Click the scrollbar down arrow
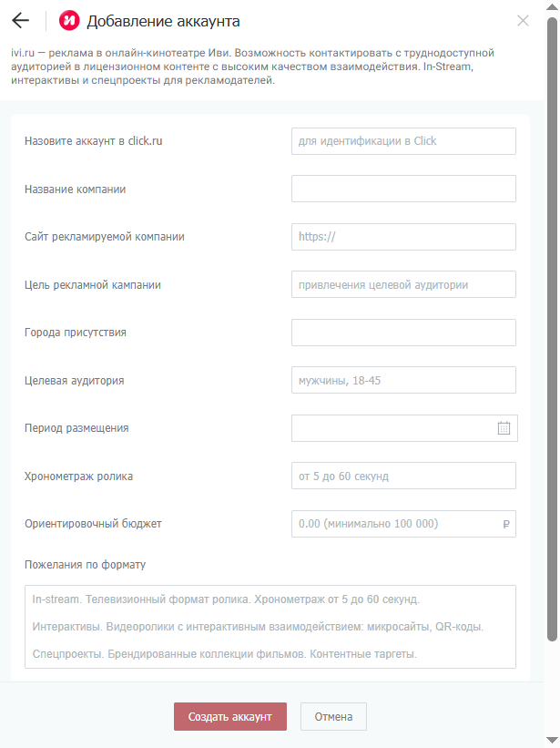 click(553, 740)
